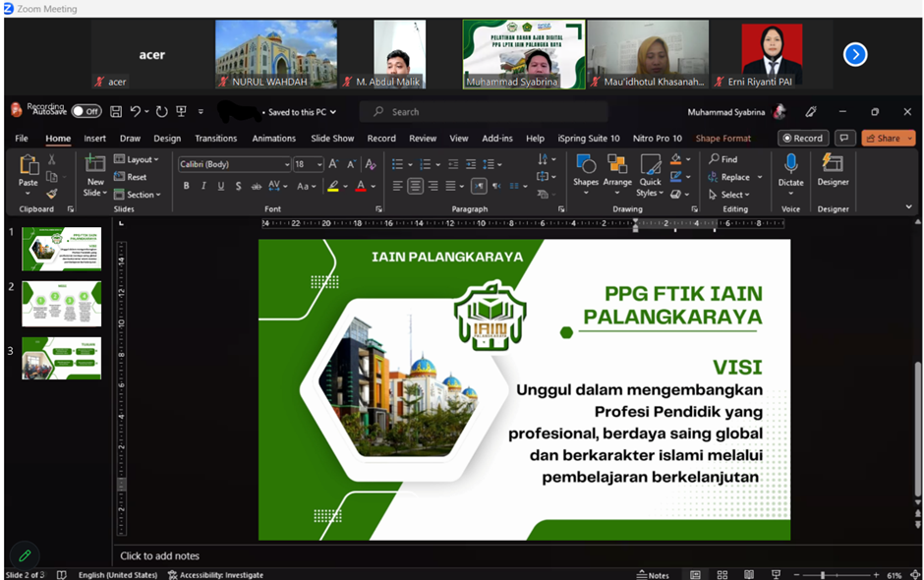
Task: Decrease font size
Action: pyautogui.click(x=351, y=164)
